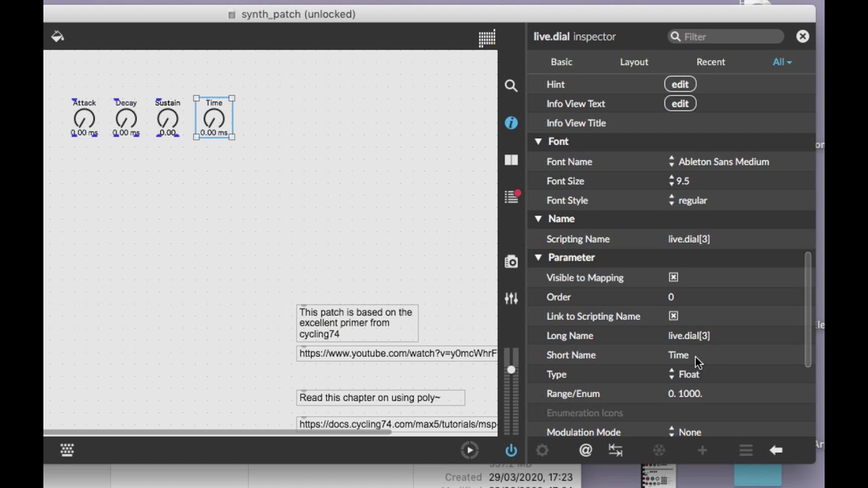This screenshot has width=868, height=488.
Task: Open the Type Float dropdown
Action: tap(684, 374)
